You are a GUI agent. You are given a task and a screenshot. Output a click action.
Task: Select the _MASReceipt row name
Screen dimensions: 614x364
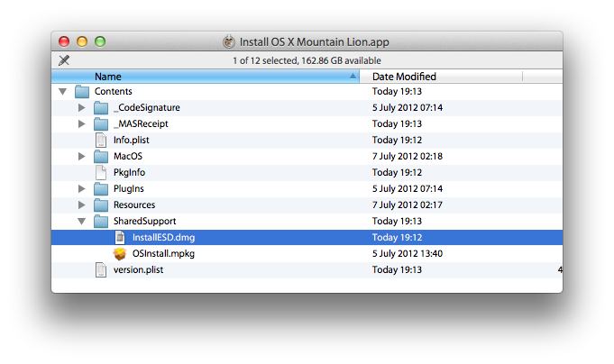(x=141, y=124)
